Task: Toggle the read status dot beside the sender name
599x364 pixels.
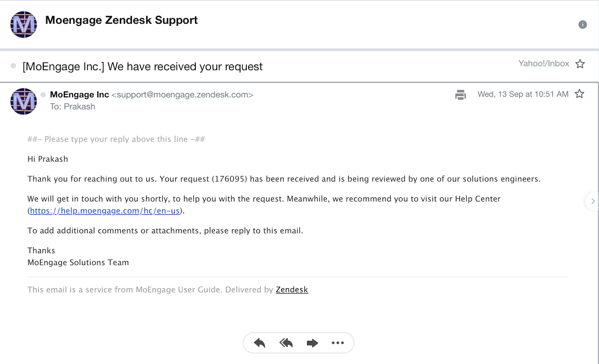Action: pyautogui.click(x=43, y=95)
